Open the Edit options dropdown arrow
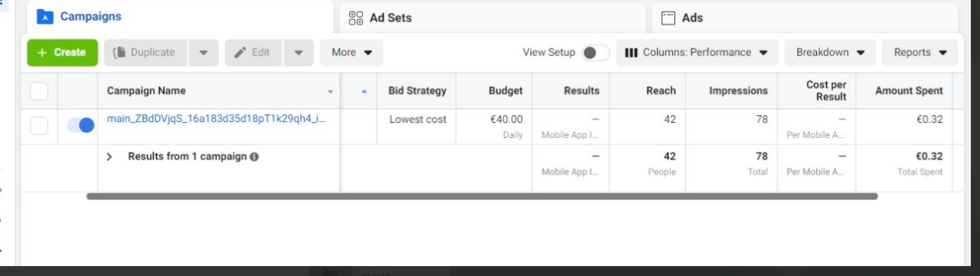The width and height of the screenshot is (980, 276). [299, 52]
